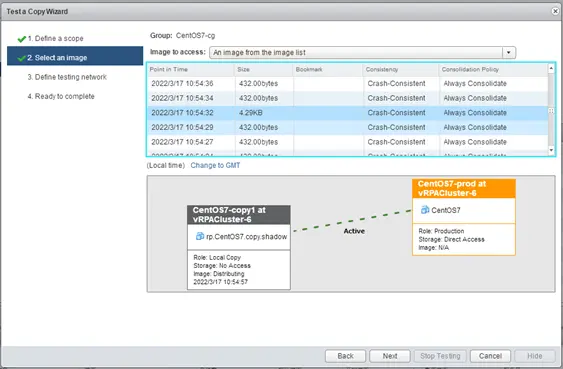Sort by Point in Time column header
Image resolution: width=563 pixels, height=369 pixels.
pyautogui.click(x=191, y=69)
